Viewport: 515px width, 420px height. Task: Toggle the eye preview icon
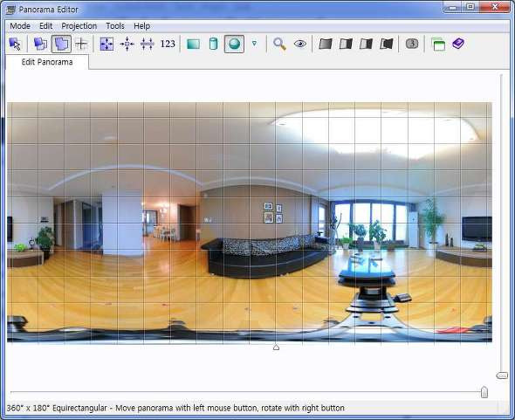[x=300, y=44]
